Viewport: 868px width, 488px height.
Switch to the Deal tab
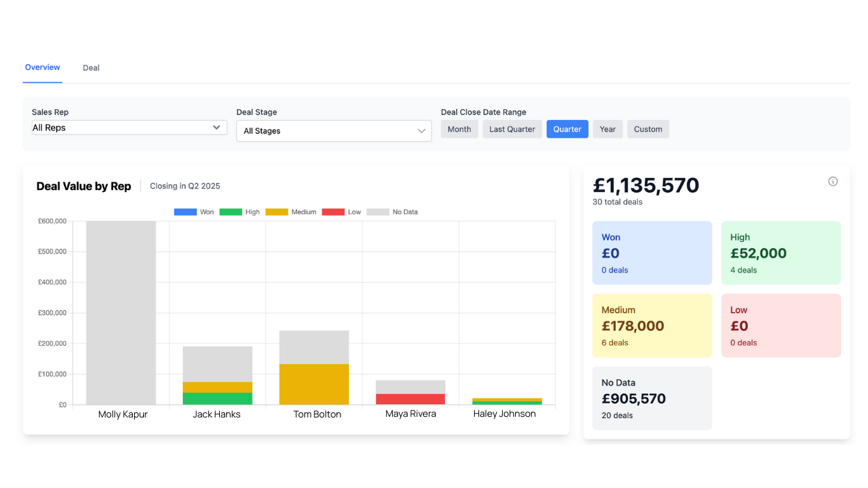pos(91,68)
